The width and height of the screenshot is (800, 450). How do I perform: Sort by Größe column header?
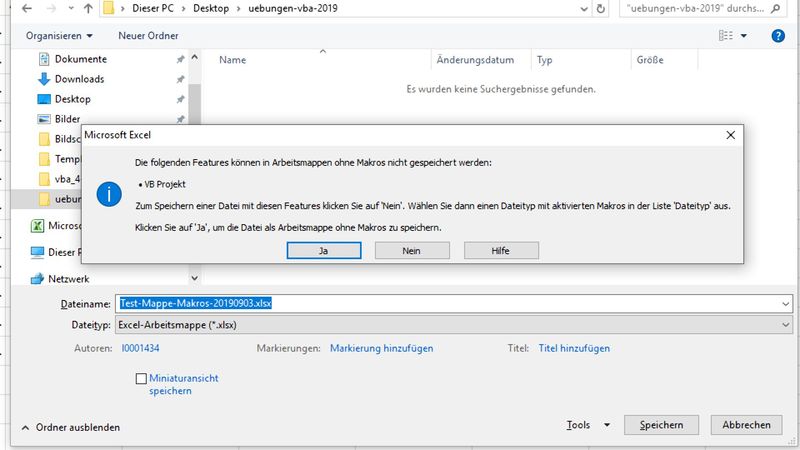coord(650,60)
